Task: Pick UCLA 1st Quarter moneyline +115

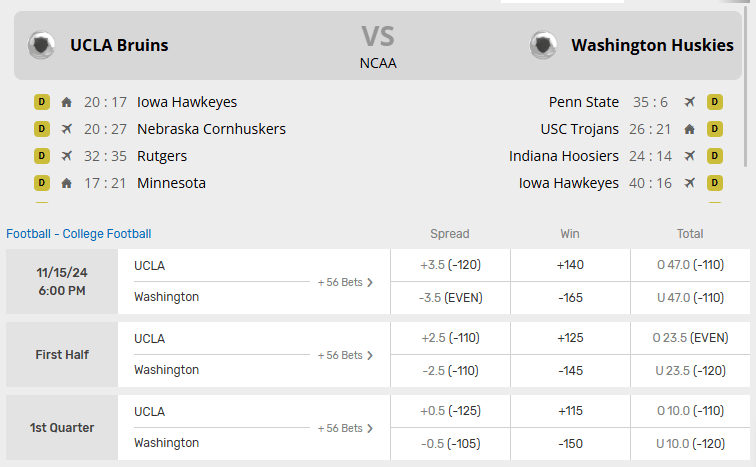Action: click(570, 411)
